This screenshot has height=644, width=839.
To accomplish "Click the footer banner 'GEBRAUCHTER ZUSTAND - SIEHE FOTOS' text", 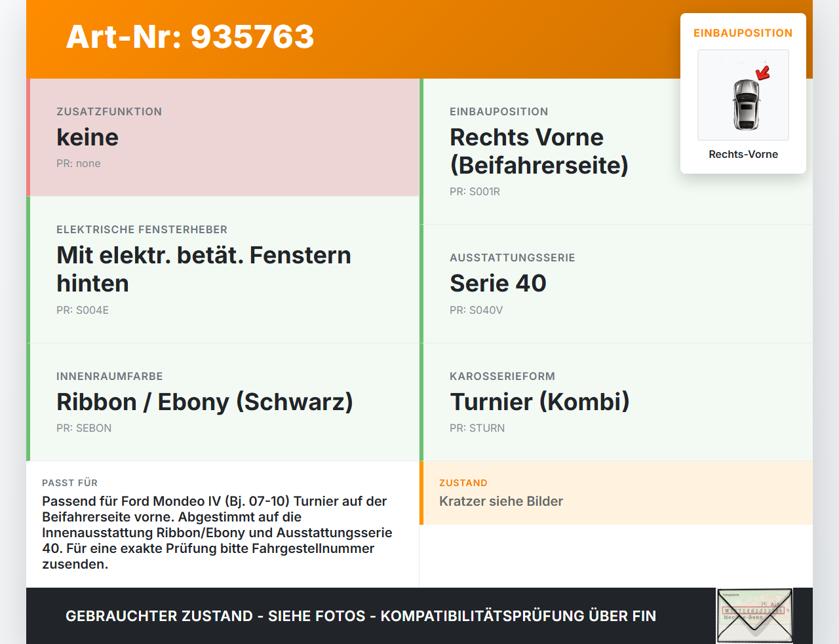I will tap(361, 616).
